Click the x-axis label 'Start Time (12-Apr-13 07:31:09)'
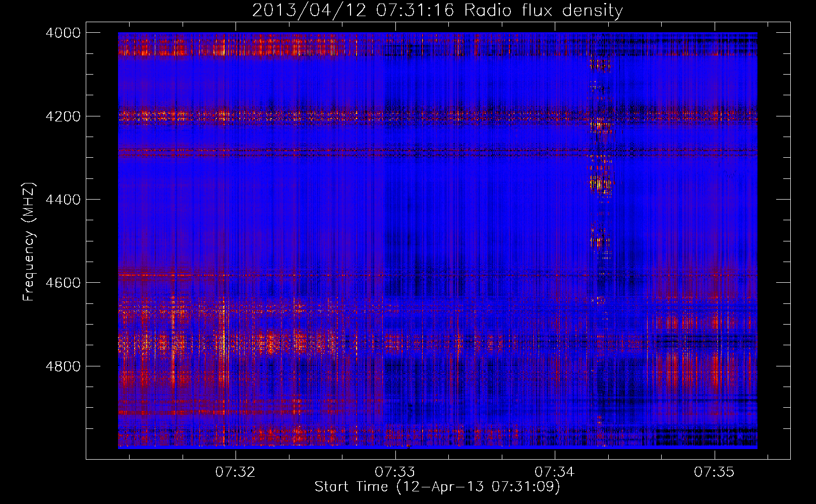The image size is (816, 504). click(437, 487)
